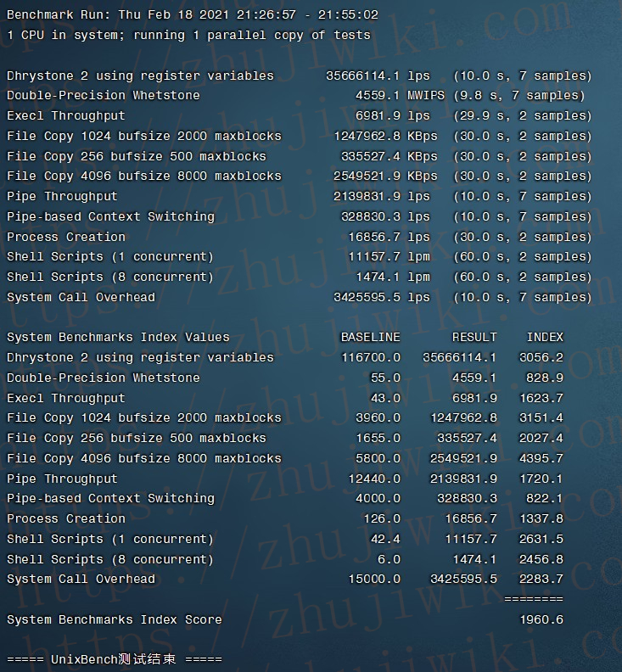
Task: Click the Whetstone baseline '55.0'
Action: [x=385, y=377]
